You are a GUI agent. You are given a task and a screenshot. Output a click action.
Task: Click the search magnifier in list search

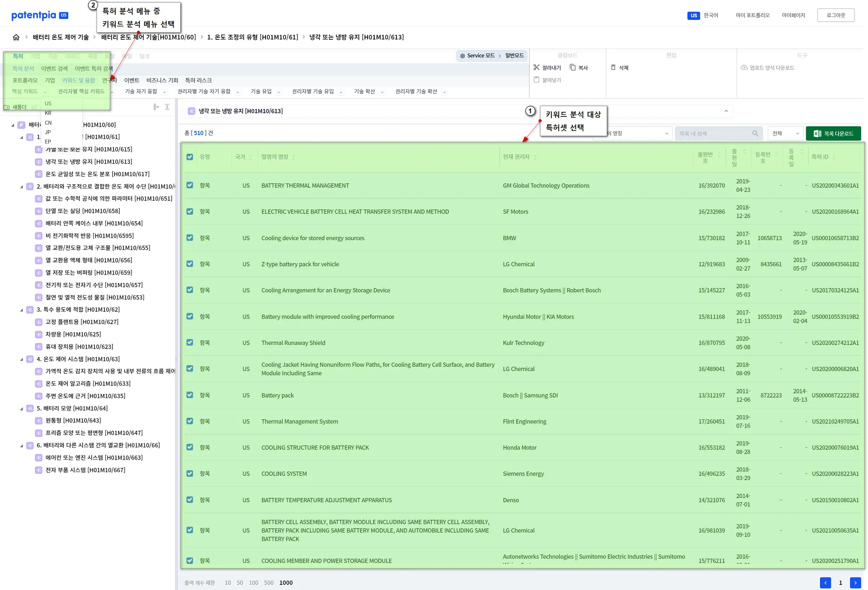[x=755, y=133]
